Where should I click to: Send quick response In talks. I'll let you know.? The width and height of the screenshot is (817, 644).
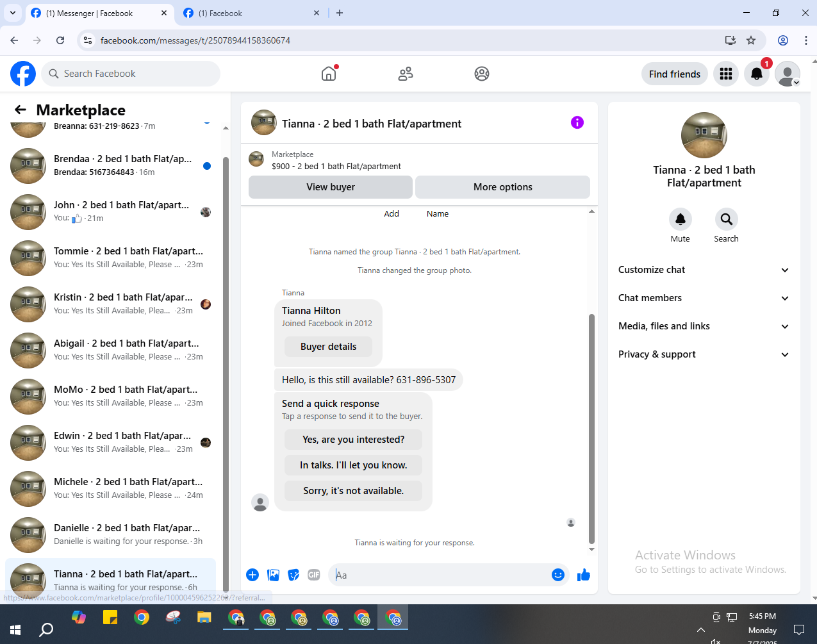click(354, 465)
